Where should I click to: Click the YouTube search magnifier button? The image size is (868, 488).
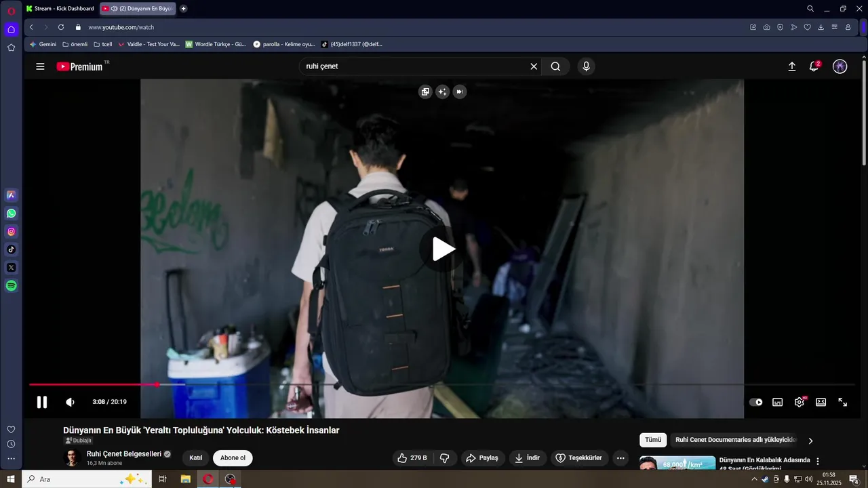[x=555, y=66]
